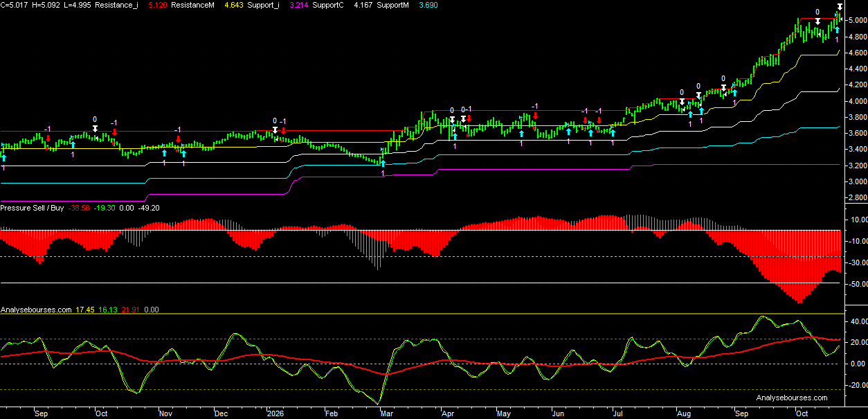The height and width of the screenshot is (419, 868).
Task: Click the green 16.13 oscillator value
Action: (x=107, y=310)
